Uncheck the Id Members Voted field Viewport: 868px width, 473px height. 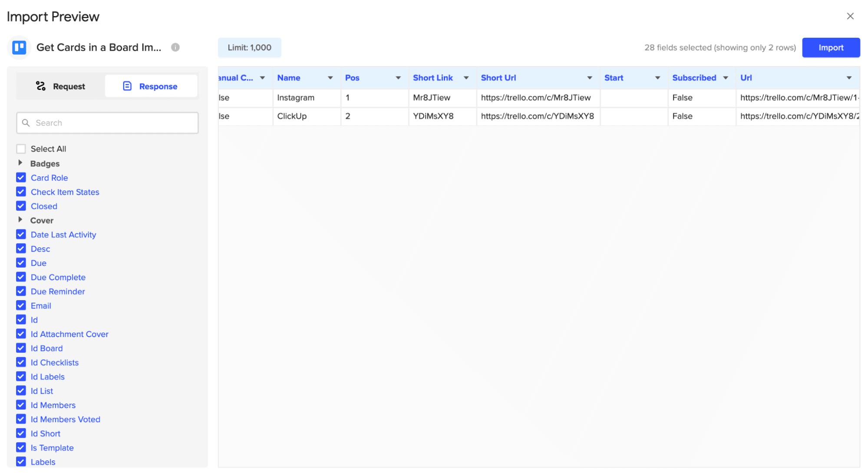[21, 419]
